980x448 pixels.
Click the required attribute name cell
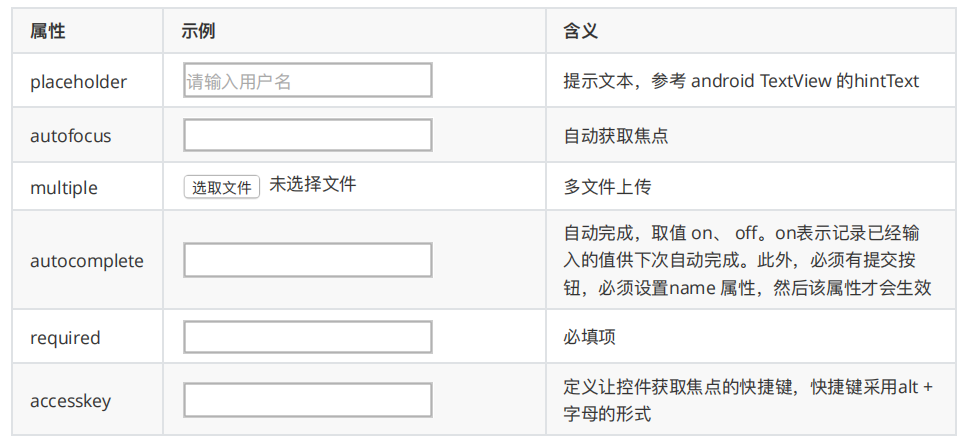[65, 337]
